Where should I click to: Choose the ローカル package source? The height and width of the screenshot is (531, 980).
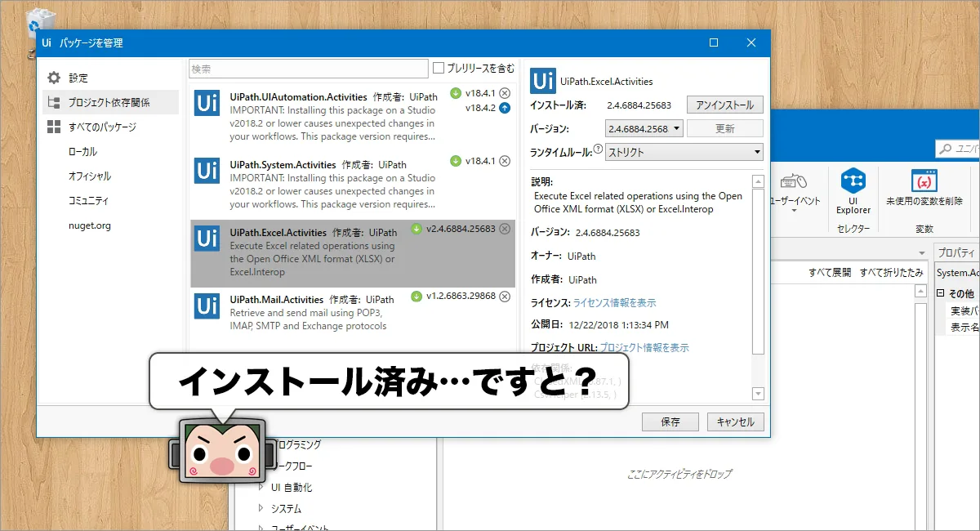pyautogui.click(x=82, y=151)
